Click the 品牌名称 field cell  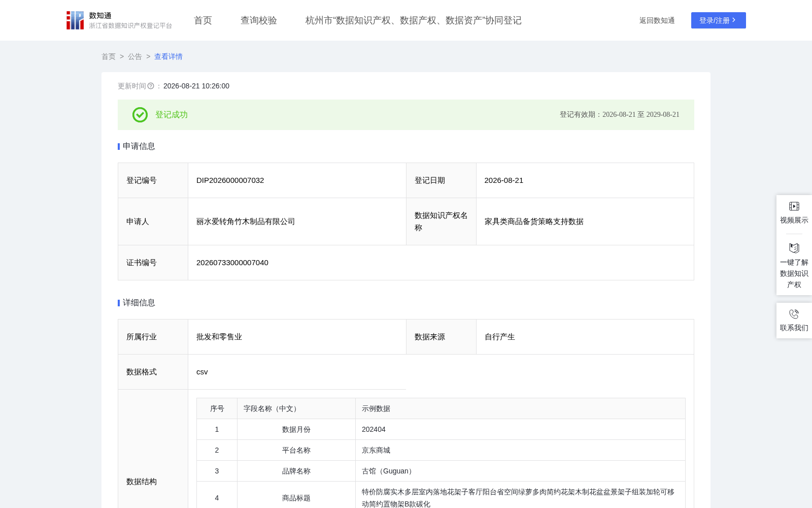click(296, 471)
